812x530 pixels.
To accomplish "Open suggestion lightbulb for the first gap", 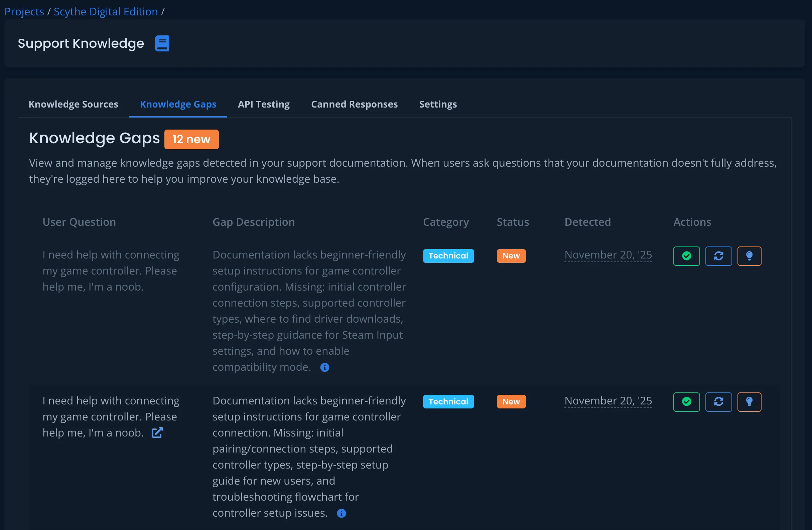I will tap(749, 256).
